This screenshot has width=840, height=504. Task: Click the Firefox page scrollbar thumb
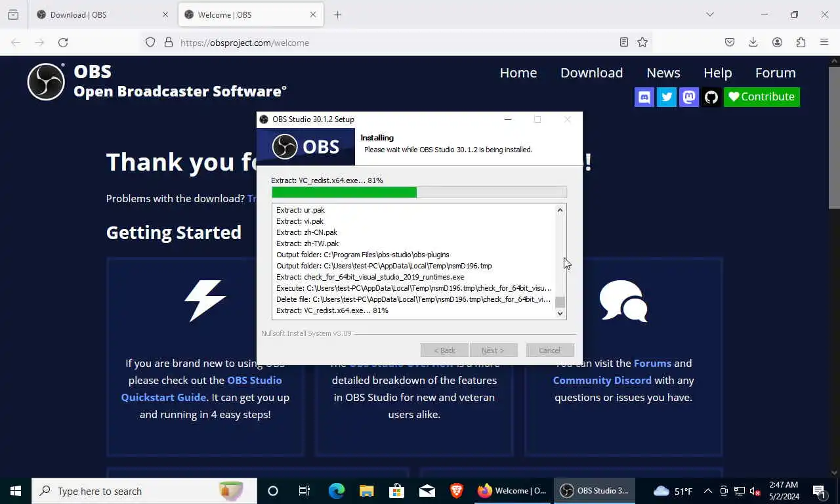834,138
